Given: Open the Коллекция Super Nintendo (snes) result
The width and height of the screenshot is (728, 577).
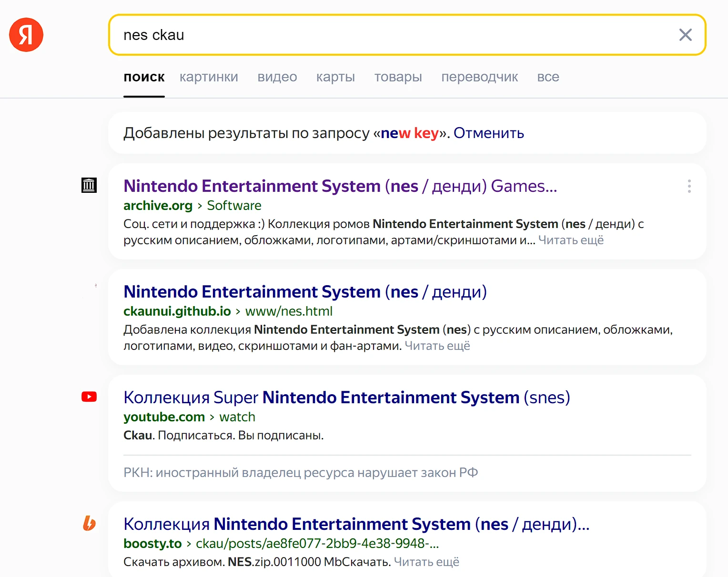Looking at the screenshot, I should tap(347, 398).
